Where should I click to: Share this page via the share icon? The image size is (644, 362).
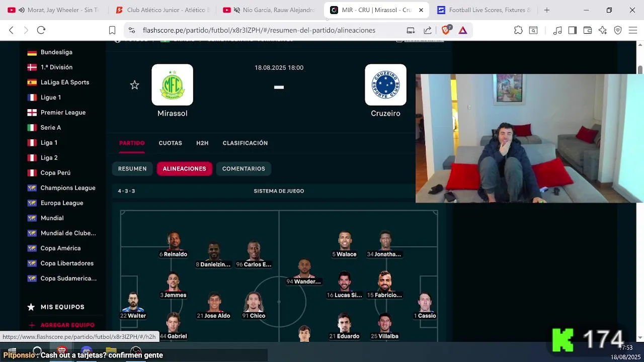click(428, 30)
